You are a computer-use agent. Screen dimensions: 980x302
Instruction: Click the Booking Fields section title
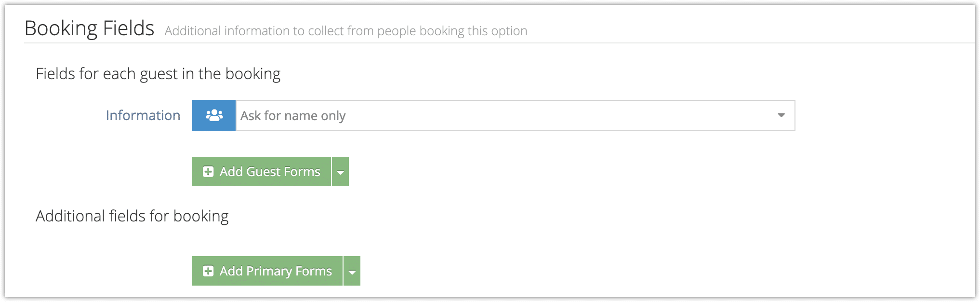click(x=90, y=28)
